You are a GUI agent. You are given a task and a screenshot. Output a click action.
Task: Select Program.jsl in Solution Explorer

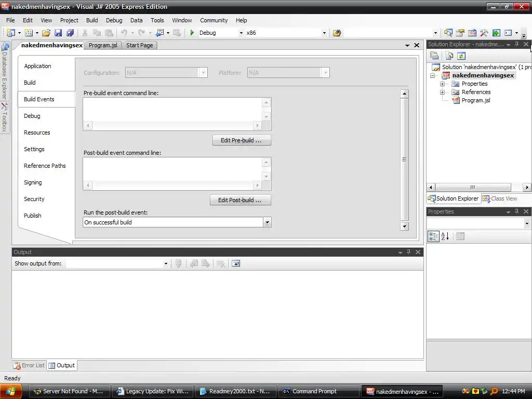click(476, 100)
